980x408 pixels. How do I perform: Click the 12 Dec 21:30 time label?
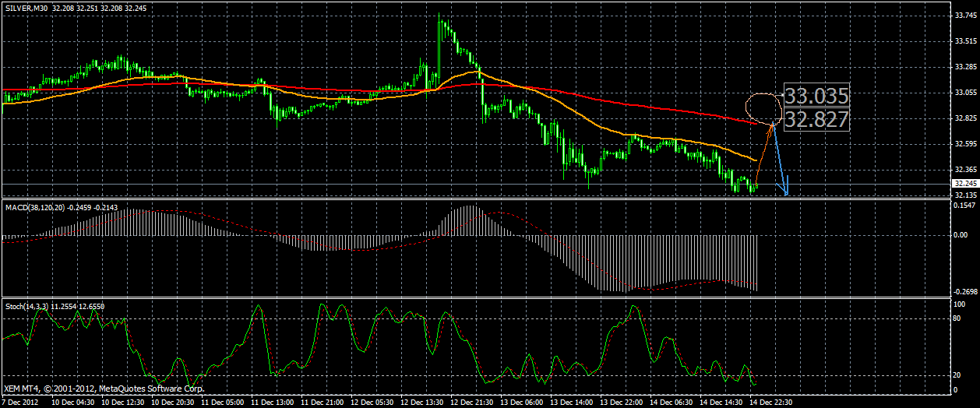(x=472, y=403)
